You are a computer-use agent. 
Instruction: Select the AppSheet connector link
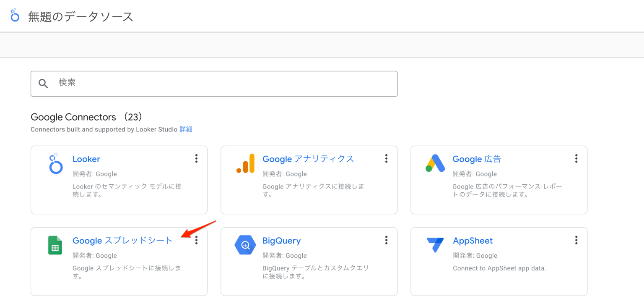(x=473, y=240)
